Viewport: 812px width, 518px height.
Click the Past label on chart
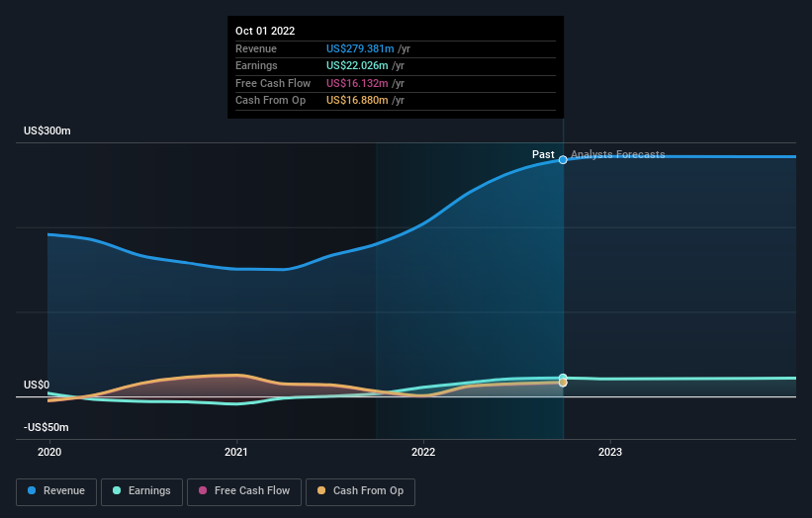[543, 154]
